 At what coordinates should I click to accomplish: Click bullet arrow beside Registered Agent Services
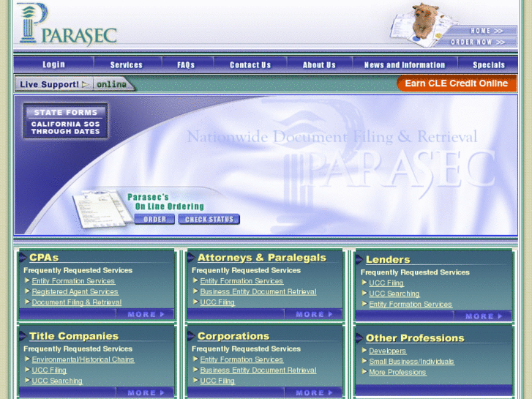[x=28, y=291]
